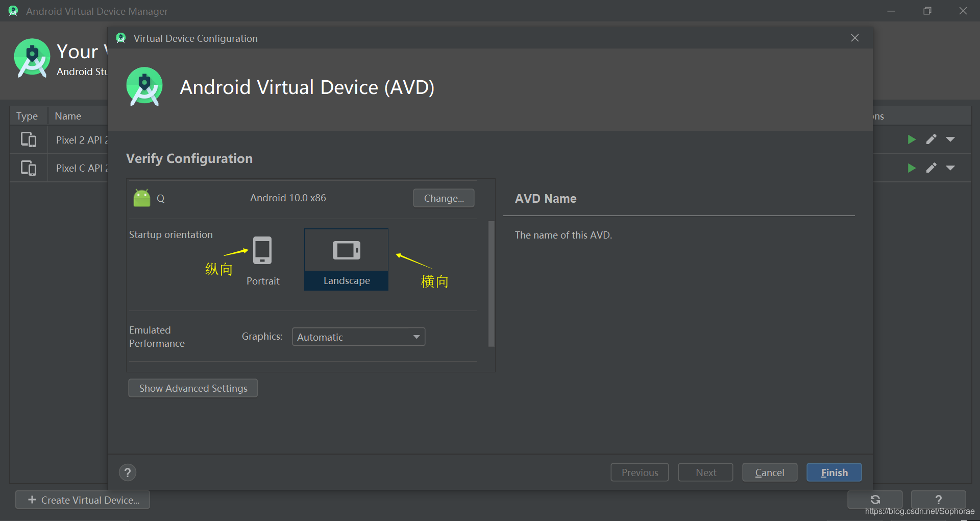Minimize the AVD Manager window
Viewport: 980px width, 521px height.
click(x=891, y=11)
